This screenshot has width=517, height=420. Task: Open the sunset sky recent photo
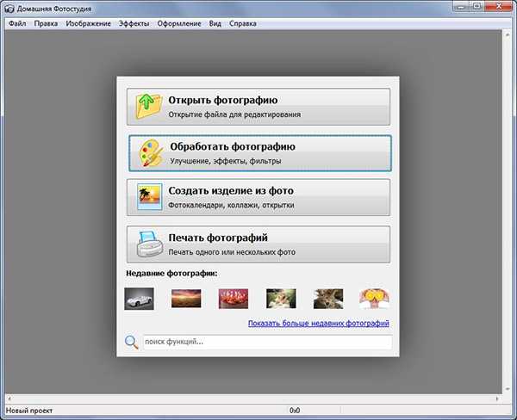tap(186, 298)
